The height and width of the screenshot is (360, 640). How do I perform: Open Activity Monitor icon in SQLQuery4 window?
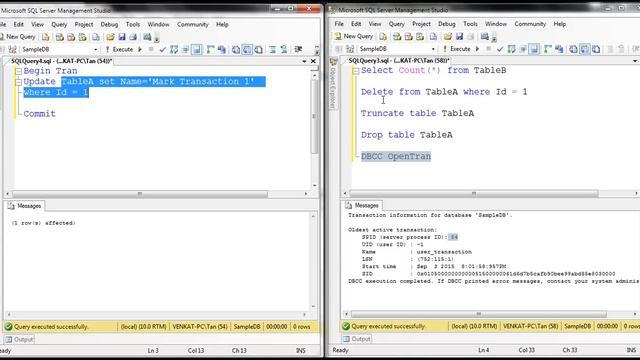147,37
